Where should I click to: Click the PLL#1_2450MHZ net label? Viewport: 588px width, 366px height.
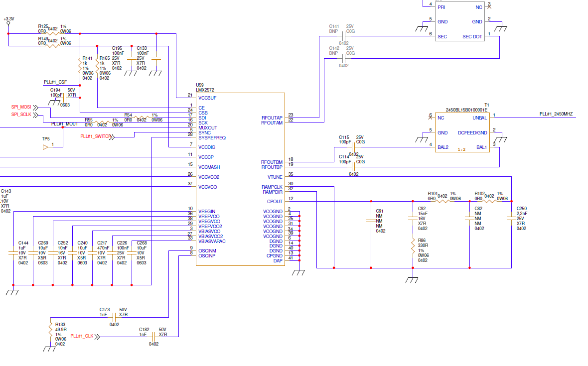(556, 114)
